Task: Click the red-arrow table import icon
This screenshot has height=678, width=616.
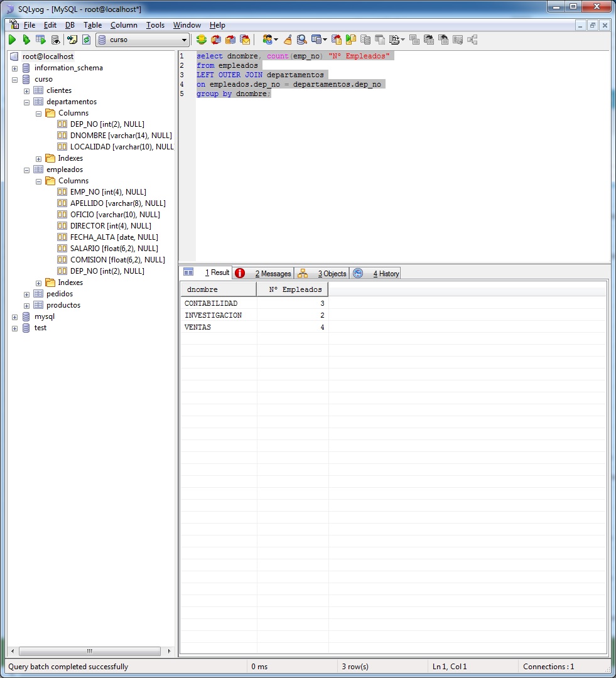Action: coord(337,40)
